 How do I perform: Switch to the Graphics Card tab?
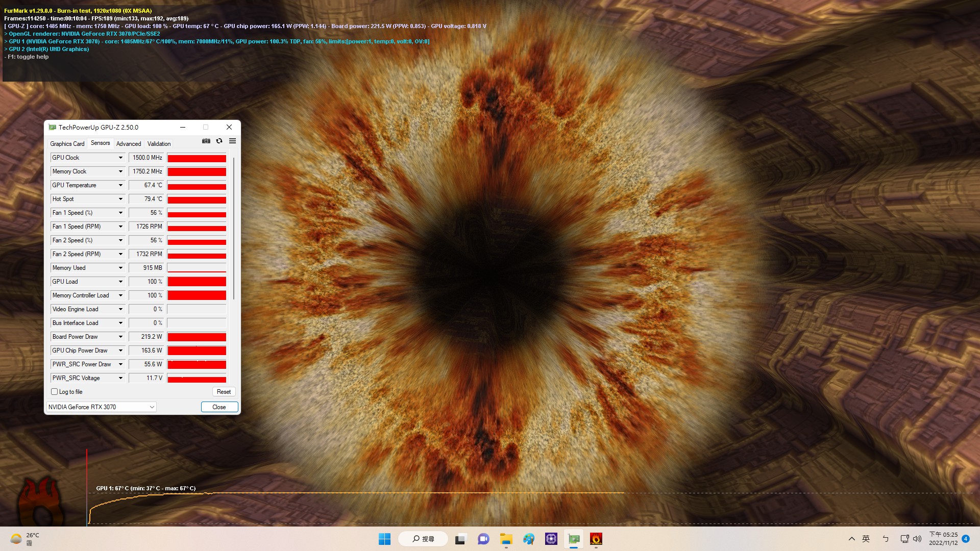67,144
